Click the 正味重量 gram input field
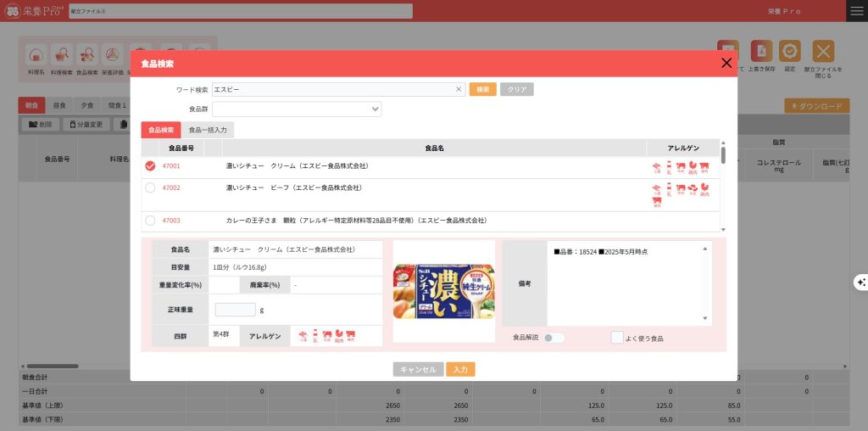 (236, 310)
